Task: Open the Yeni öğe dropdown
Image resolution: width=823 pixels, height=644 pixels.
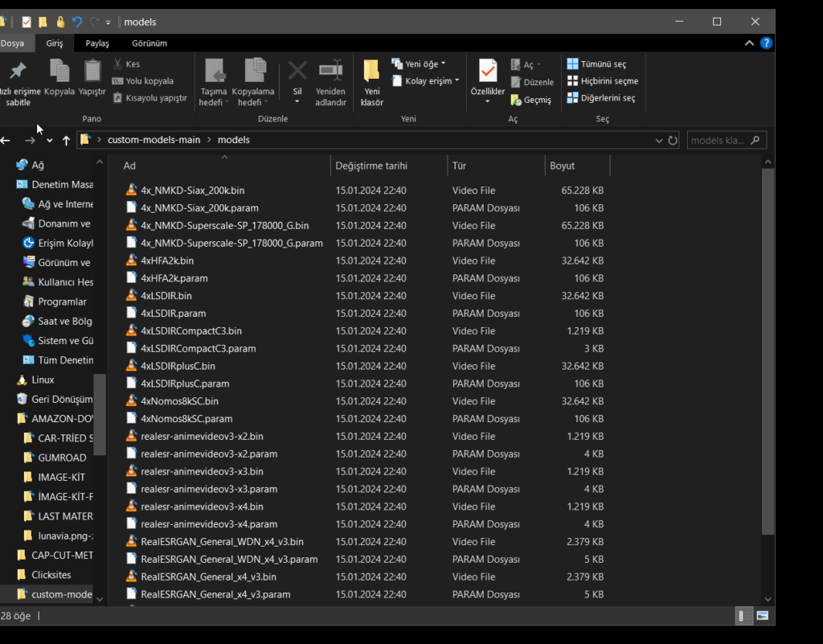Action: point(419,64)
